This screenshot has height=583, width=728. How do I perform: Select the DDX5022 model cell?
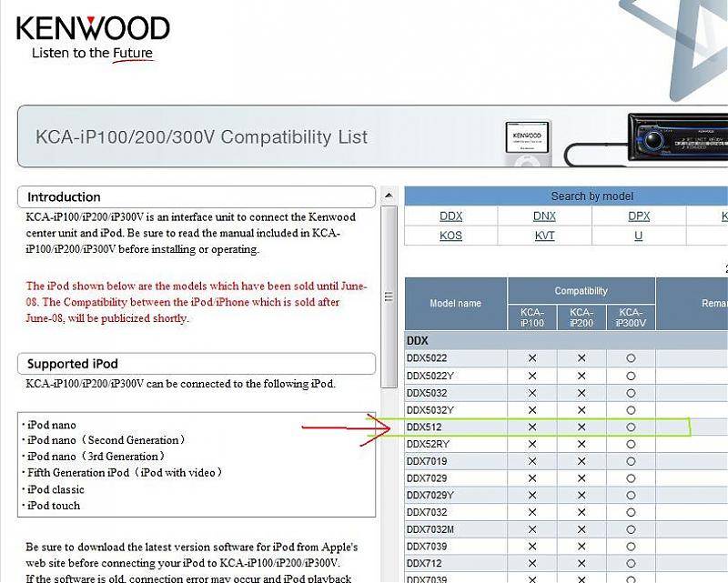(x=456, y=358)
